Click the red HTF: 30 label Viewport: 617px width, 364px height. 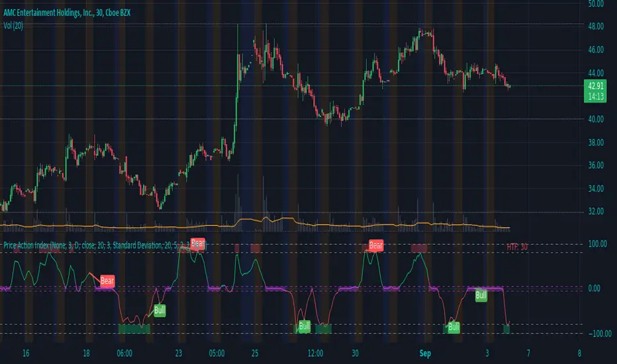click(517, 247)
